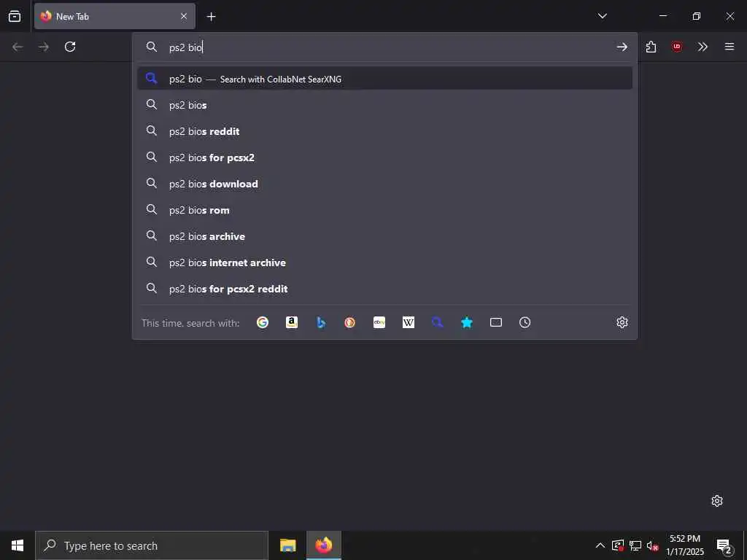
Task: Open search settings gear in the dropdown
Action: (622, 322)
